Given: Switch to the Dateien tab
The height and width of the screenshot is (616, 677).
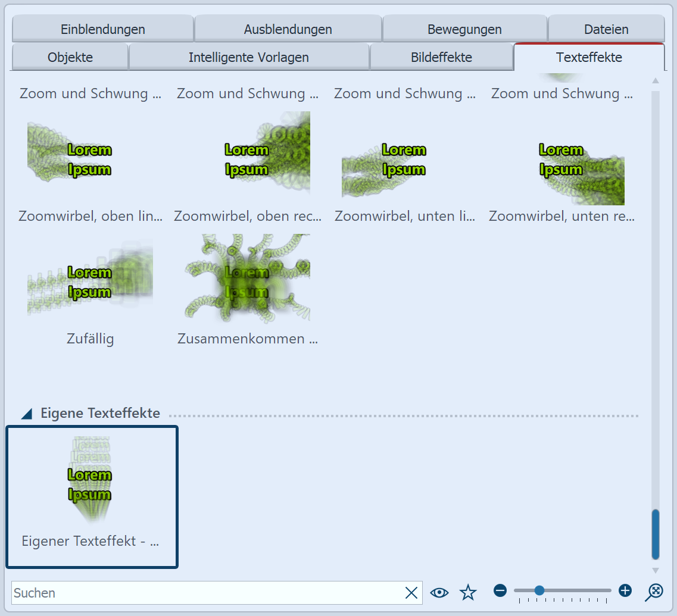Looking at the screenshot, I should [606, 29].
